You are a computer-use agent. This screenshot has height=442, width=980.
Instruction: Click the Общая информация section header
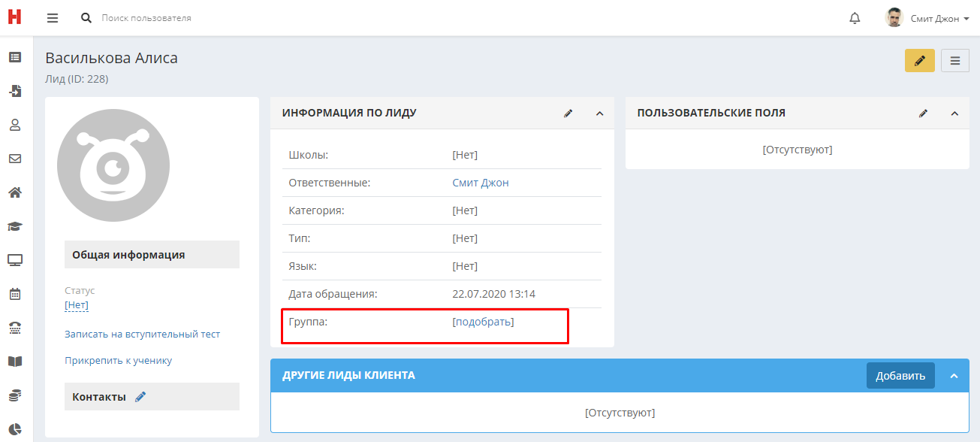(x=152, y=255)
